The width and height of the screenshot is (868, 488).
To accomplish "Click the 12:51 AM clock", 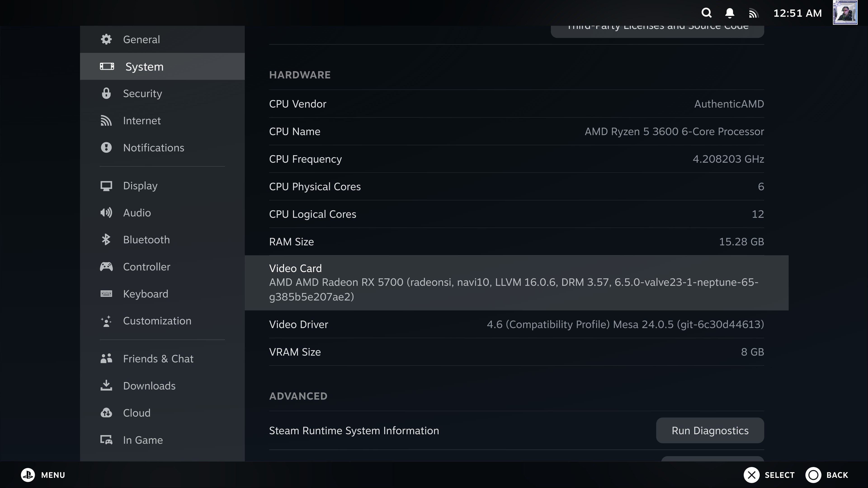I will (797, 13).
